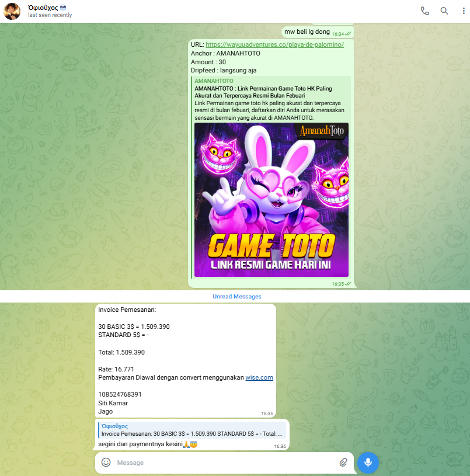Screen dimensions: 470x476
Task: Click the contact's profile avatar
Action: (x=12, y=11)
